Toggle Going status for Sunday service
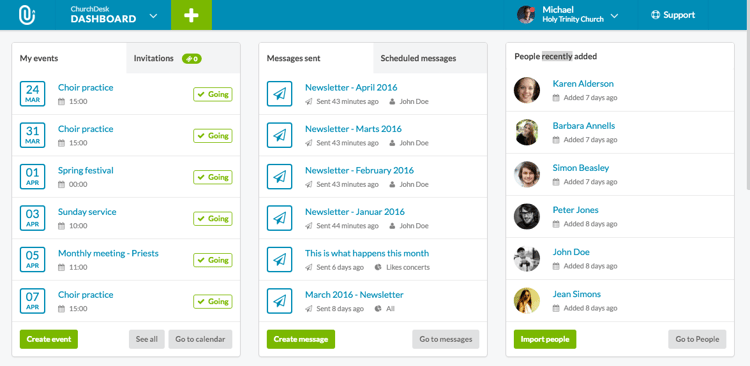Image resolution: width=750 pixels, height=366 pixels. pos(213,219)
